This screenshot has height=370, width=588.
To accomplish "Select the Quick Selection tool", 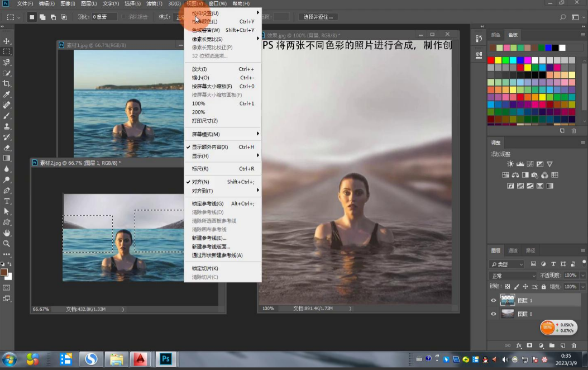I will (x=7, y=73).
